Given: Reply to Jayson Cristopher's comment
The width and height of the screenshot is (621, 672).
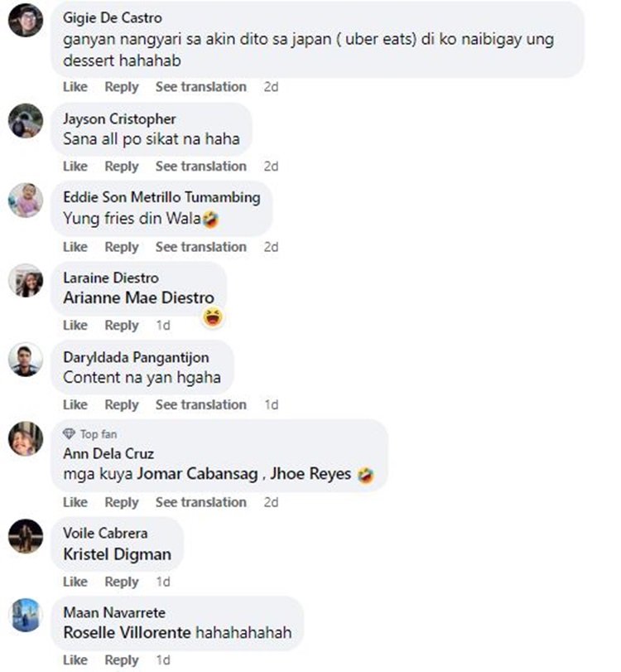Looking at the screenshot, I should 122,167.
